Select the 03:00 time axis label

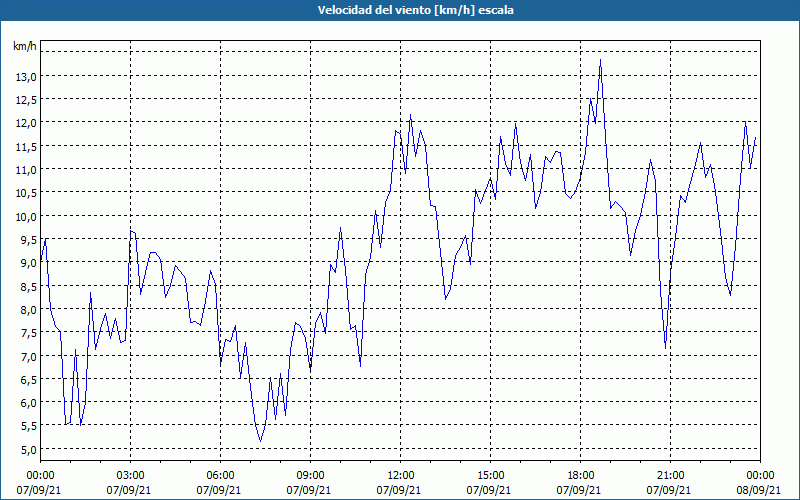pyautogui.click(x=130, y=476)
